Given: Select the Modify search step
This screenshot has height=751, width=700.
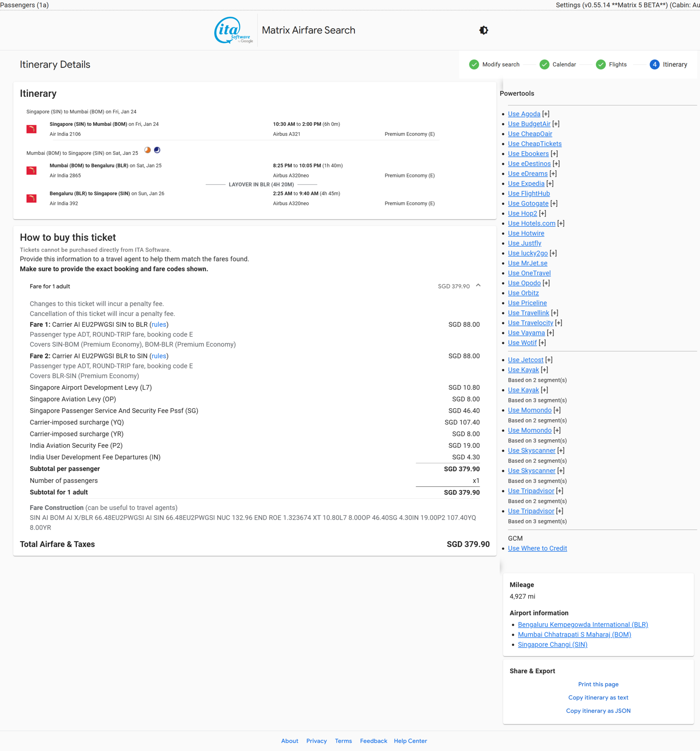Looking at the screenshot, I should coord(500,65).
